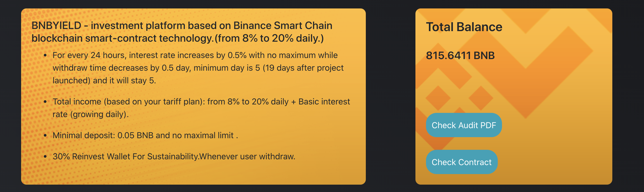Click the bullet dot before "Minimal deposit"
Image resolution: width=644 pixels, height=192 pixels.
(x=45, y=136)
